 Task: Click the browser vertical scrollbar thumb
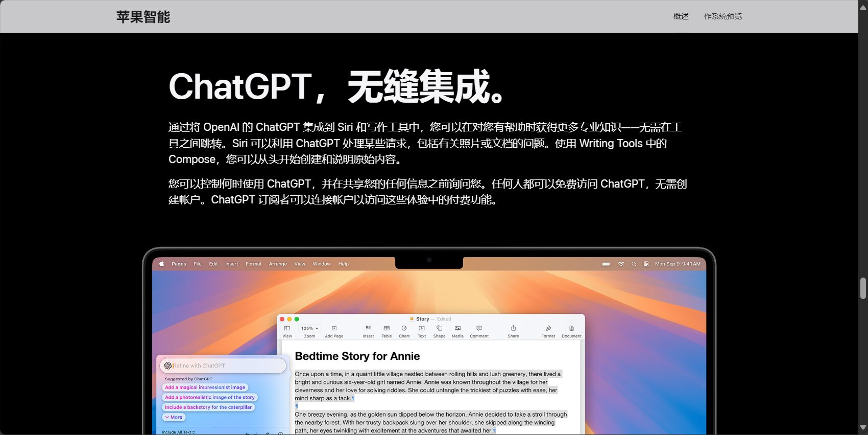(x=863, y=288)
